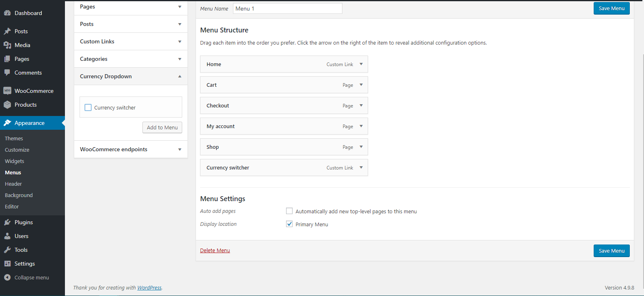The width and height of the screenshot is (644, 296).
Task: Click the Display location label
Action: tap(218, 224)
